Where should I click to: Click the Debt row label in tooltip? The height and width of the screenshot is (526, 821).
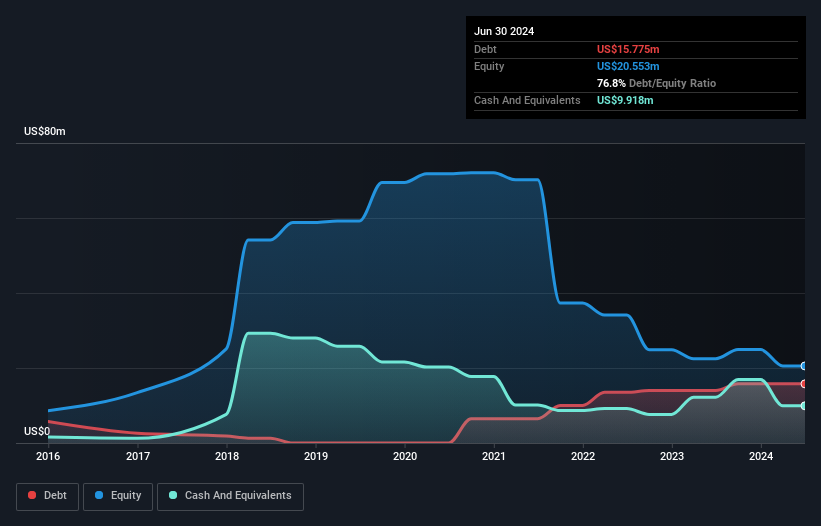[x=485, y=49]
